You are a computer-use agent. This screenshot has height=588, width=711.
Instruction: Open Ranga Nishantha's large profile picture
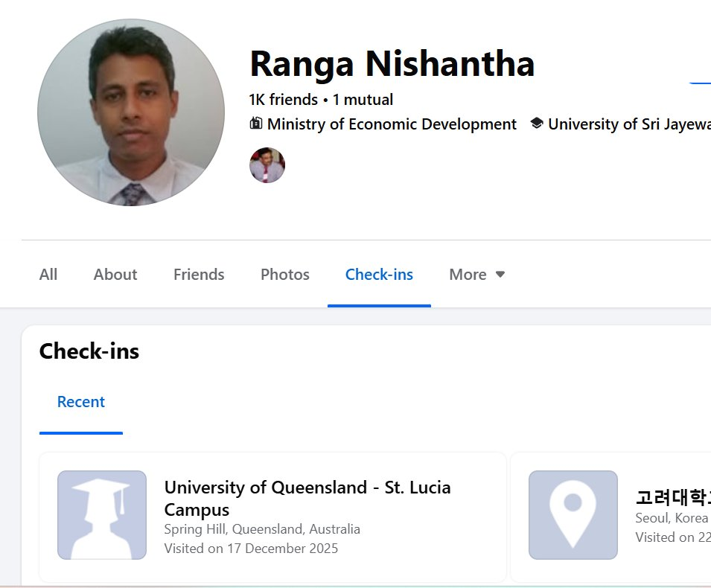click(131, 112)
